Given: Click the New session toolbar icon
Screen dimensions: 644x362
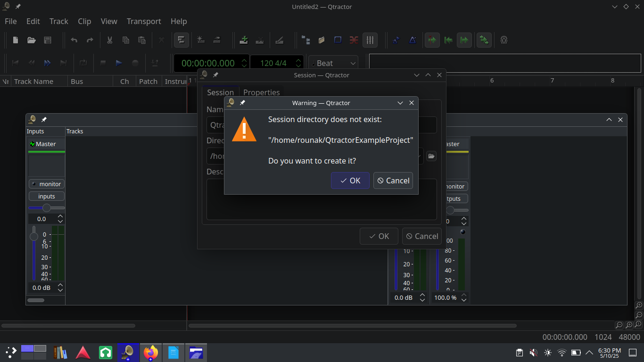Looking at the screenshot, I should point(16,40).
